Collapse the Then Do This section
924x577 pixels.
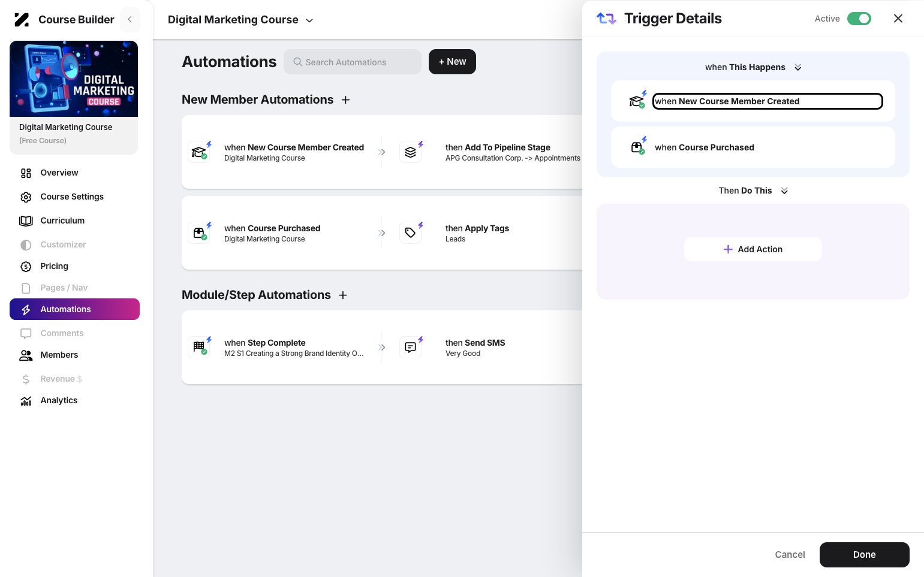[784, 191]
